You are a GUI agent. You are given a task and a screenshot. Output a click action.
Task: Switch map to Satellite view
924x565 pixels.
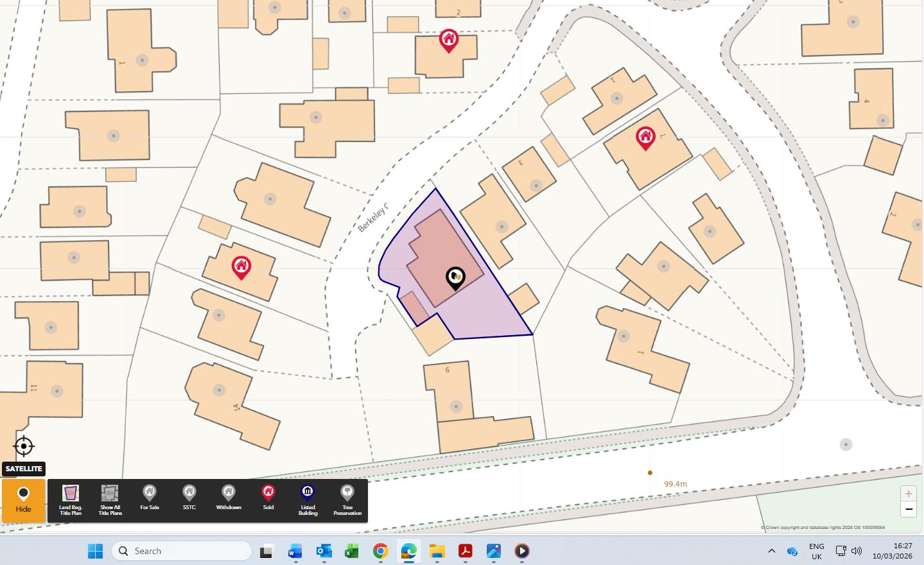(24, 469)
